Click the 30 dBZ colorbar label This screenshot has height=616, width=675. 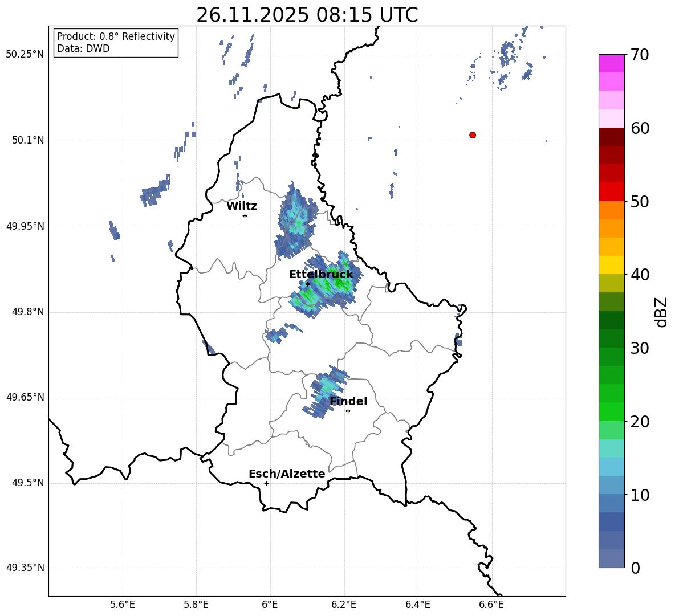pos(640,348)
